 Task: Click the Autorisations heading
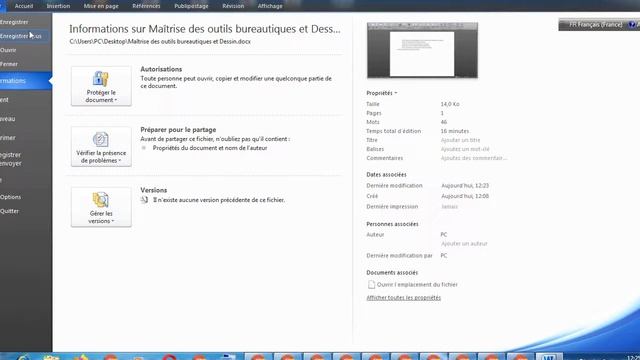click(x=161, y=69)
